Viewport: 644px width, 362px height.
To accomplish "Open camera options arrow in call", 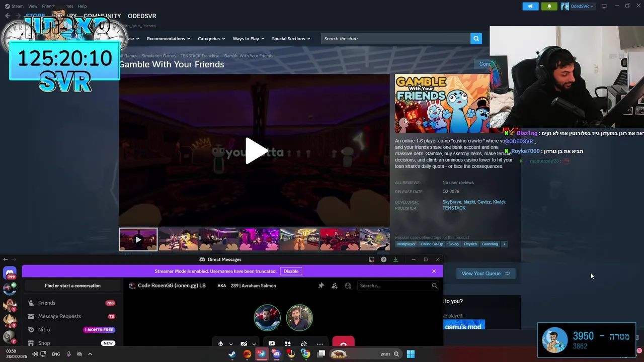I will pyautogui.click(x=254, y=344).
